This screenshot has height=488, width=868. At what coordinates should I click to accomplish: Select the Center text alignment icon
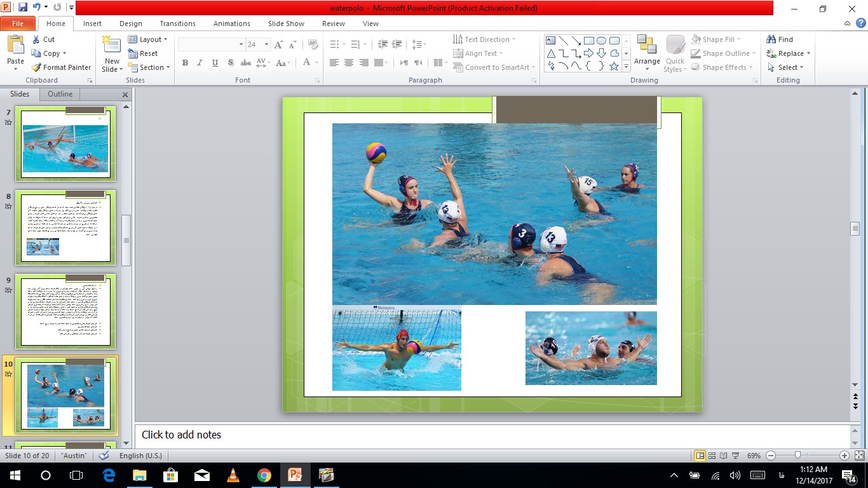349,63
